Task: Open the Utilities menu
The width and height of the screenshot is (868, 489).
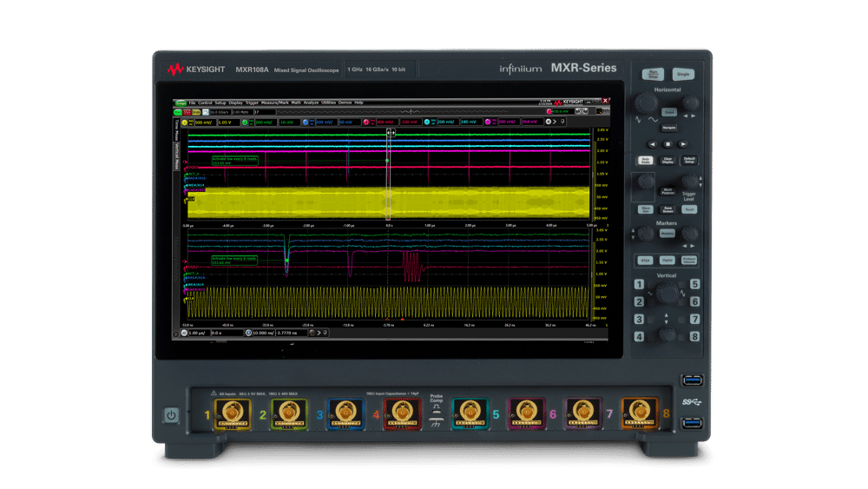Action: click(x=329, y=102)
